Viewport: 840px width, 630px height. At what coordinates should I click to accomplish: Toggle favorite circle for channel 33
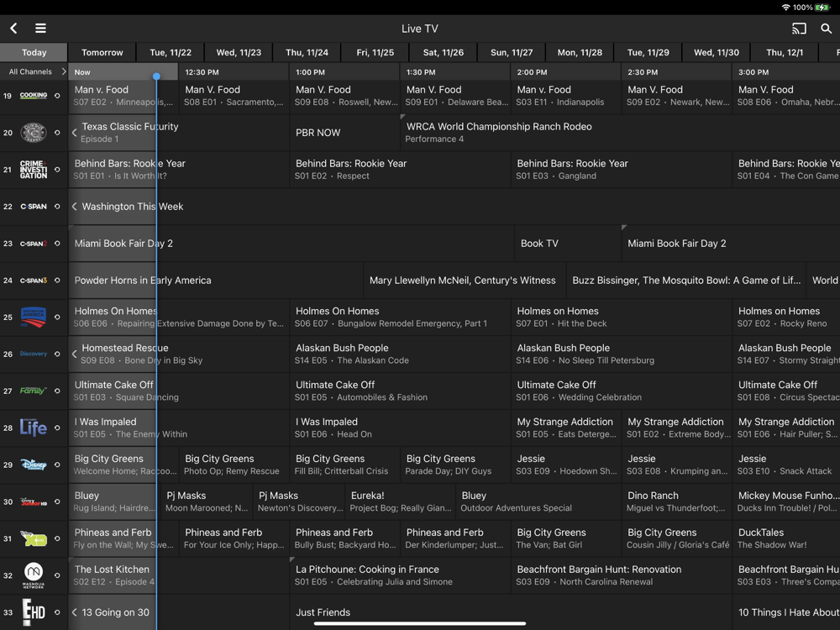point(57,612)
